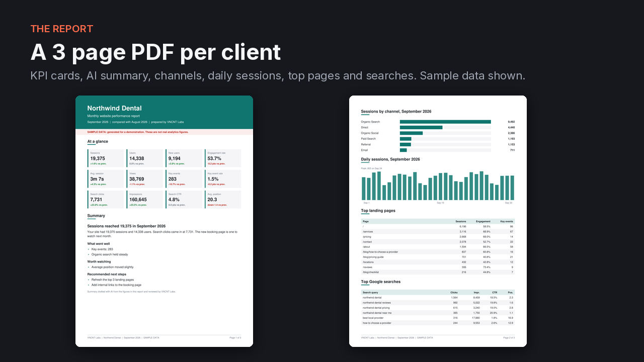This screenshot has height=362, width=644.
Task: Click the Avg. session 3m 7s card
Action: 106,178
